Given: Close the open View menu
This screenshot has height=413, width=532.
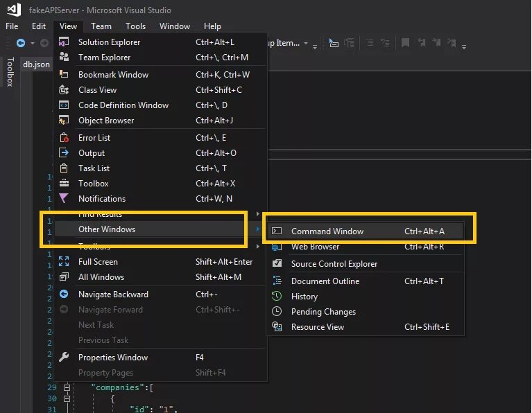Looking at the screenshot, I should coord(68,26).
